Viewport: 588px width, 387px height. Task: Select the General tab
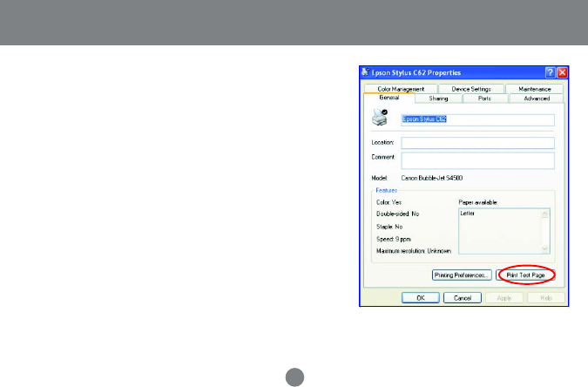coord(389,98)
